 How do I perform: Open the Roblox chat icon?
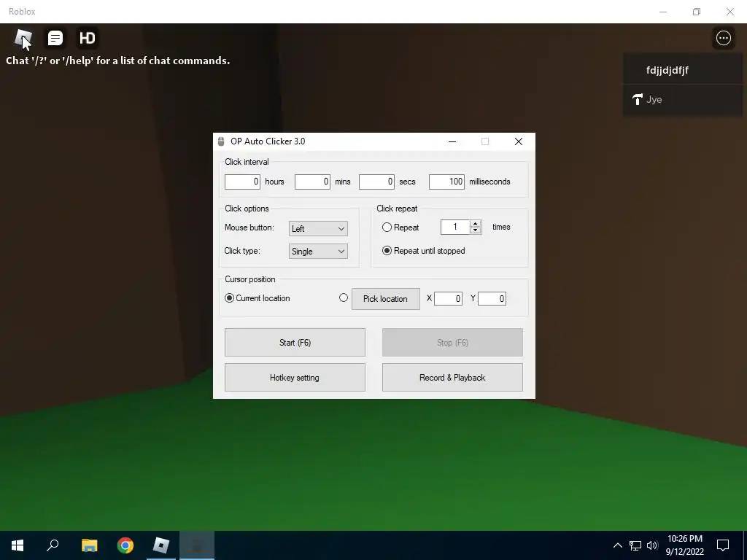55,38
